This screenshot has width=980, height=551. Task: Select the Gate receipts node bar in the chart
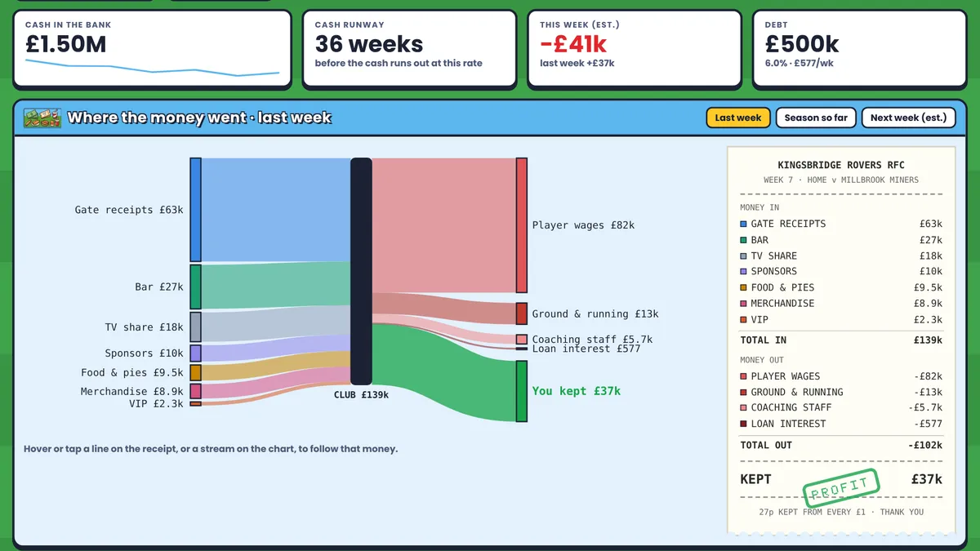[x=195, y=210]
